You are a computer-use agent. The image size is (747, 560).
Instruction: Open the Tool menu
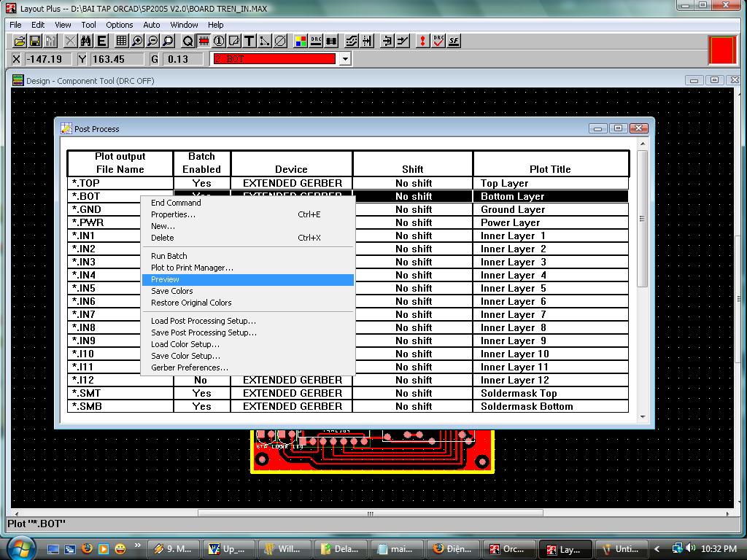88,25
